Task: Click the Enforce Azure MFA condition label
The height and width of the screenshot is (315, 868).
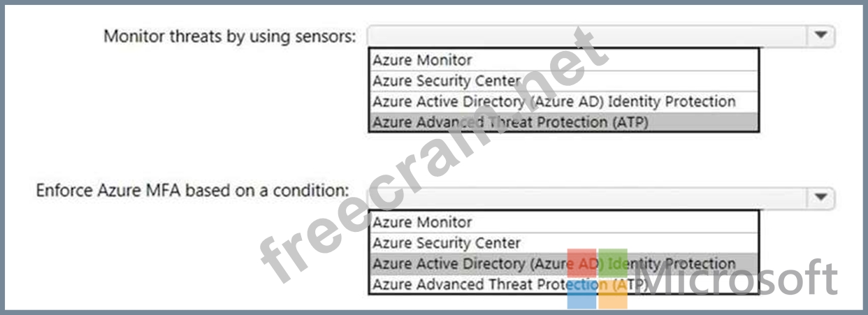Action: [193, 190]
